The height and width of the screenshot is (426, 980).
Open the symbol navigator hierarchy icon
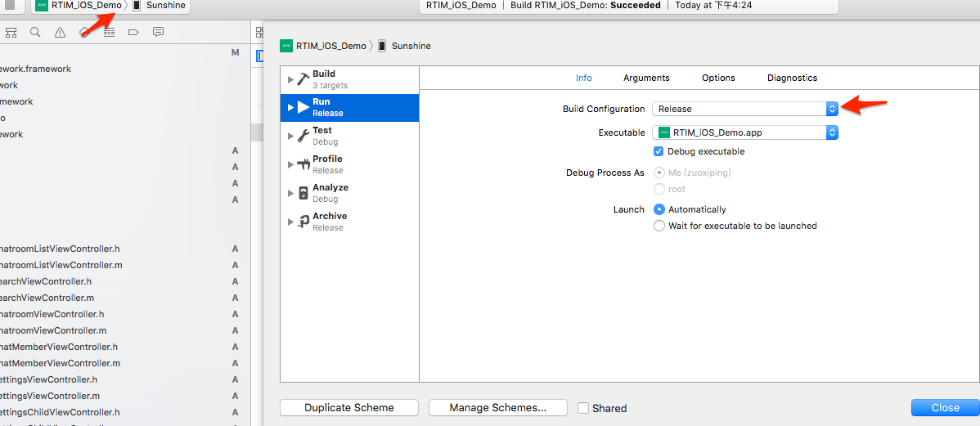point(11,32)
